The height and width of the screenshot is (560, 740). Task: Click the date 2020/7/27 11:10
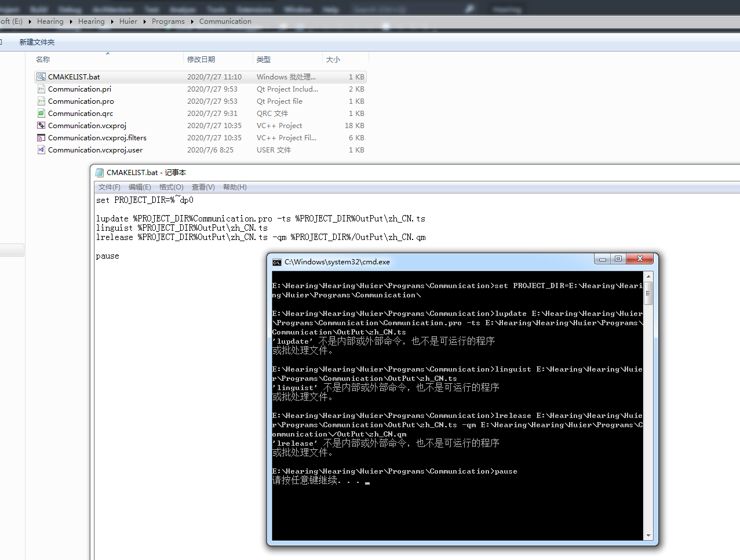pos(214,77)
